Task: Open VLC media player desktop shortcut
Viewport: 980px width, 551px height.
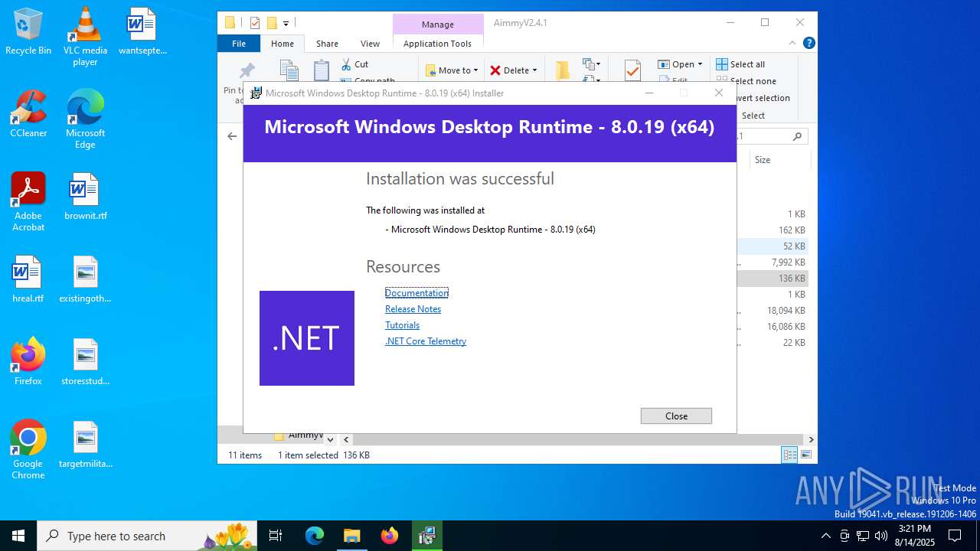Action: click(x=85, y=37)
